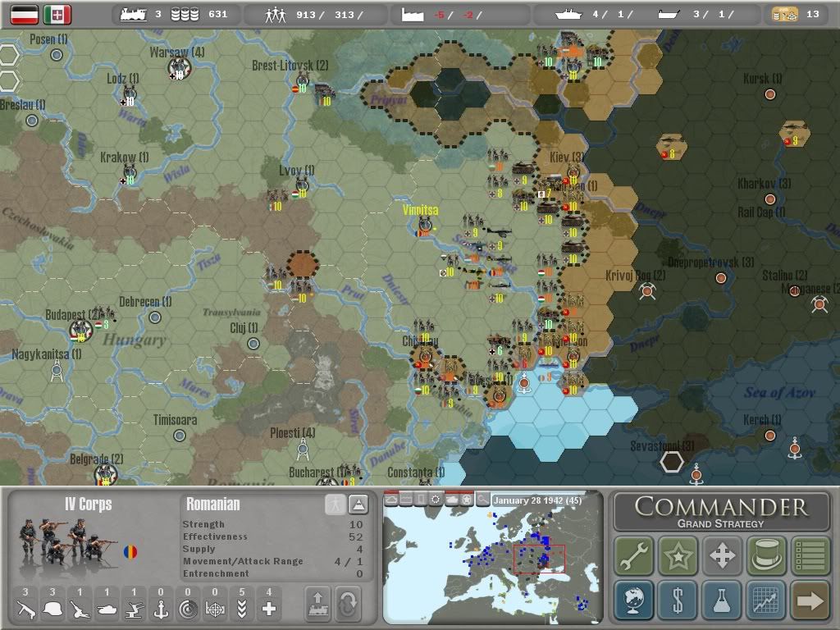This screenshot has width=840, height=630.
Task: Click the artillery cannon stat icon
Action: 80,609
